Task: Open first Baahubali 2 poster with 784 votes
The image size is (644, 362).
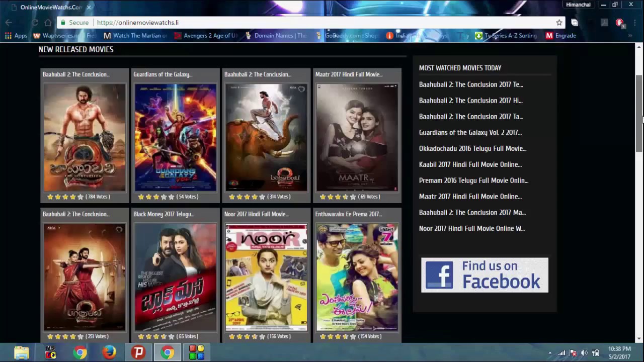Action: pyautogui.click(x=85, y=137)
